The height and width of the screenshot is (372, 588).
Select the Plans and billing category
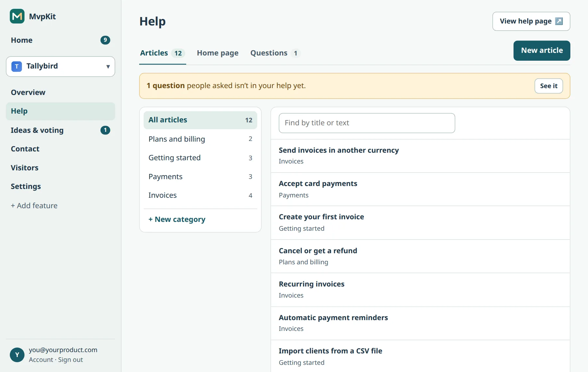point(200,139)
